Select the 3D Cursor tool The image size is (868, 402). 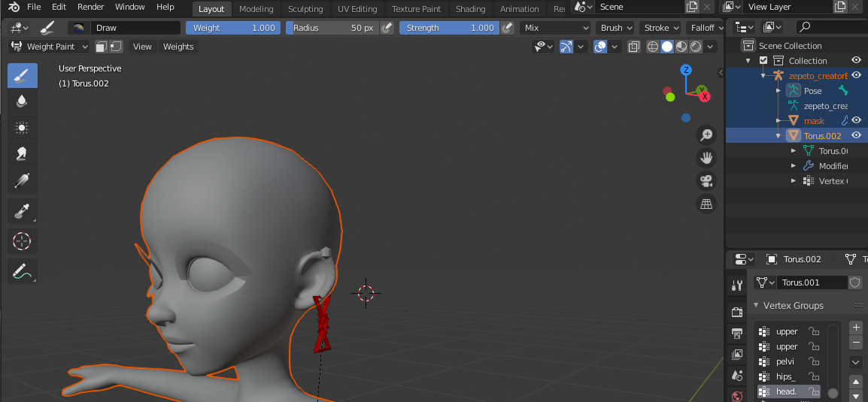coord(22,241)
